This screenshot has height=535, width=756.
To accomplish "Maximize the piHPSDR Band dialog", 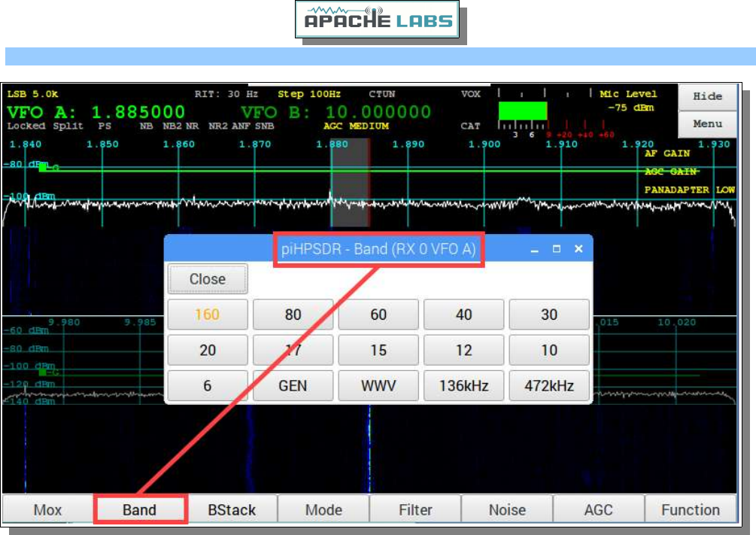I will [x=557, y=249].
